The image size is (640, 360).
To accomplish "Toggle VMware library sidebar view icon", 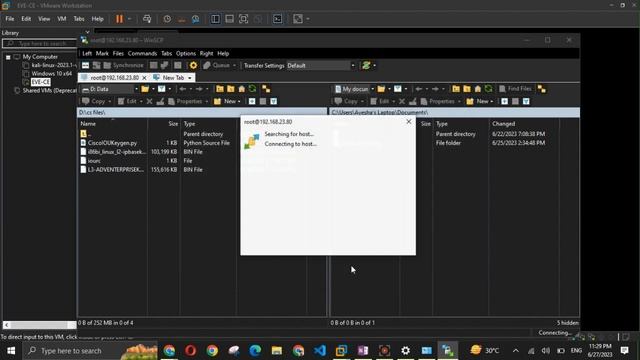I will pyautogui.click(x=215, y=19).
